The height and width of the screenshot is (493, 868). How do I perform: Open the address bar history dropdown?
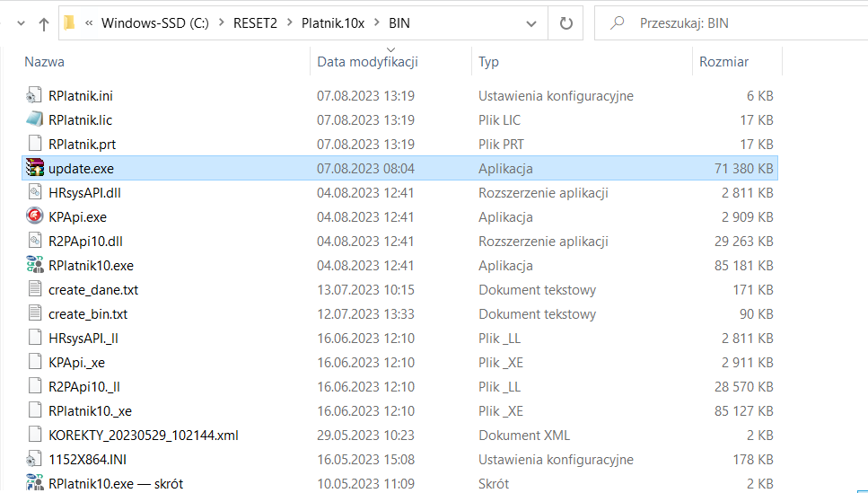pyautogui.click(x=530, y=23)
